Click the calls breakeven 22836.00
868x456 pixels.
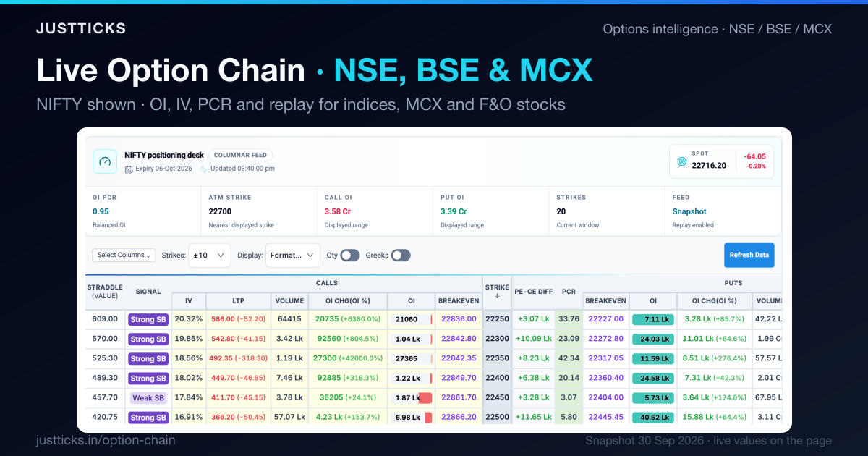[x=459, y=319]
